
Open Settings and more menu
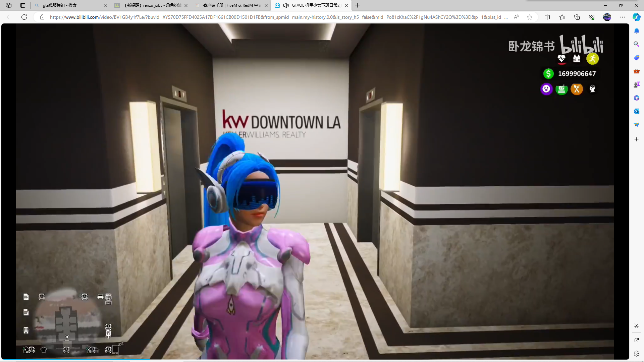tap(623, 17)
